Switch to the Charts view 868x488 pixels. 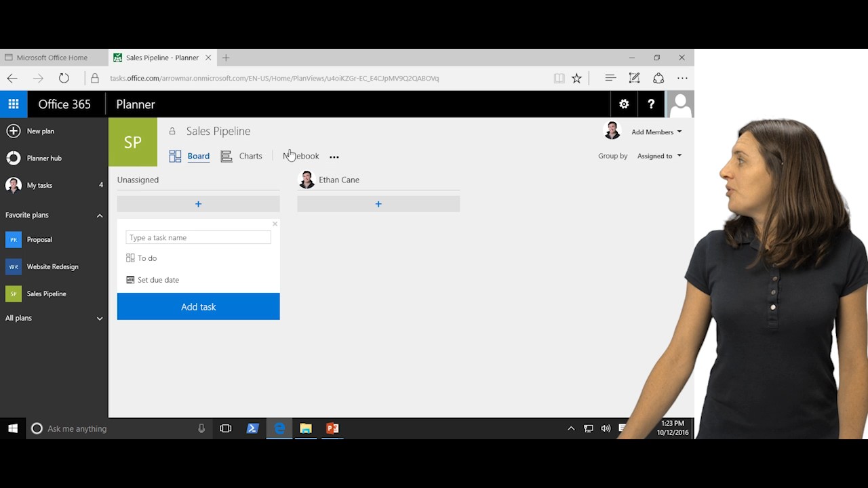click(x=241, y=156)
